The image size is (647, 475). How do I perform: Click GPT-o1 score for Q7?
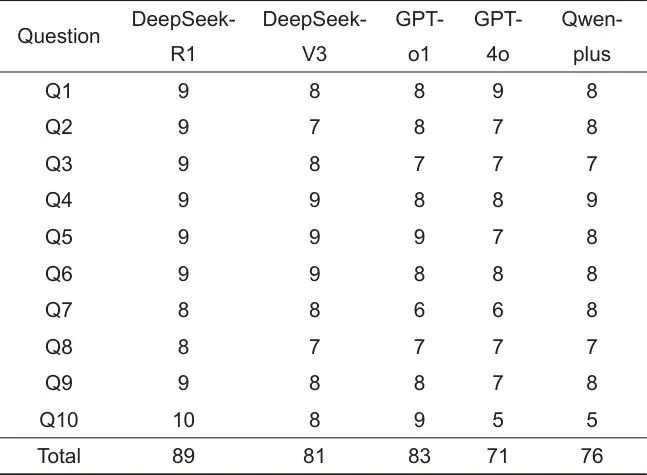[418, 311]
